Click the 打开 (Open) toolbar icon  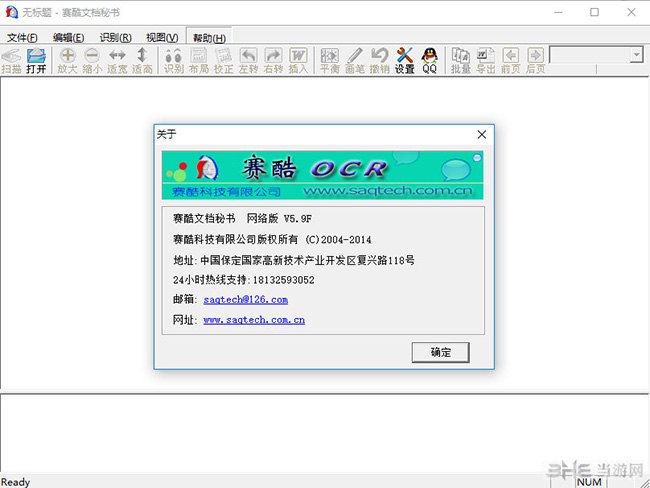pyautogui.click(x=36, y=60)
